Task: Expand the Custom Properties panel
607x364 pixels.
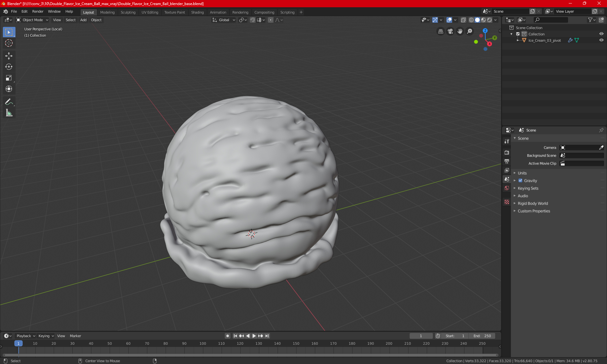Action: pos(534,211)
